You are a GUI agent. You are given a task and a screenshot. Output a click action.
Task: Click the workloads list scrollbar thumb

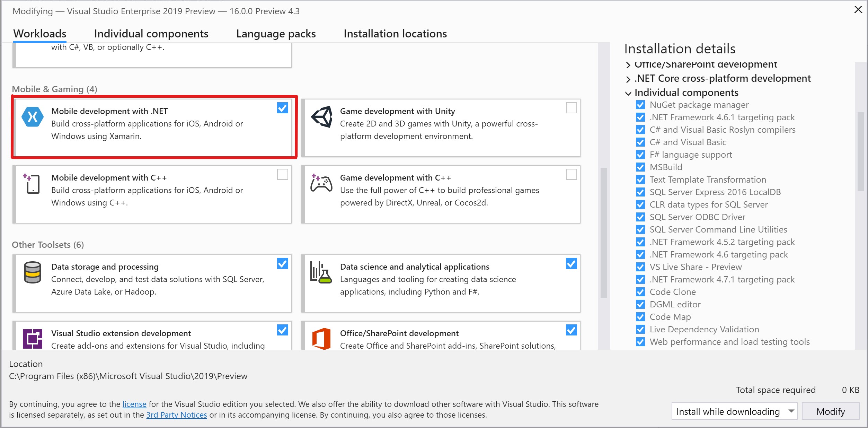(604, 233)
